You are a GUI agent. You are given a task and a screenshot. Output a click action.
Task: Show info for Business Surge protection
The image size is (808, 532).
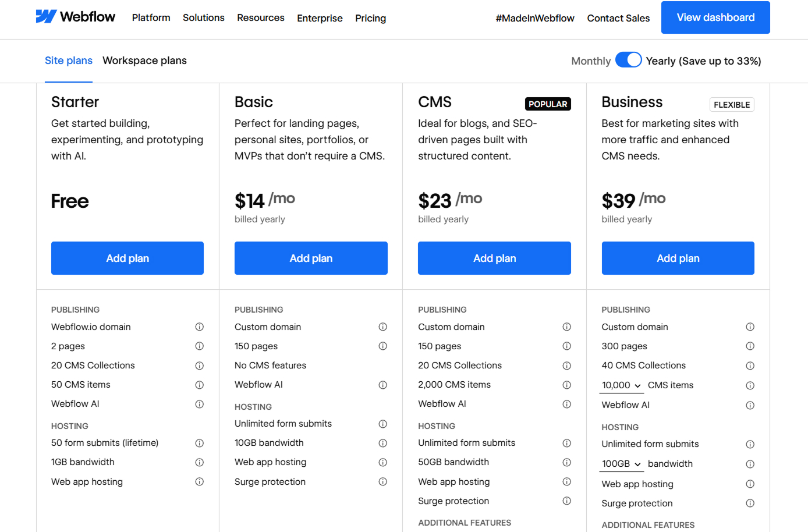750,503
